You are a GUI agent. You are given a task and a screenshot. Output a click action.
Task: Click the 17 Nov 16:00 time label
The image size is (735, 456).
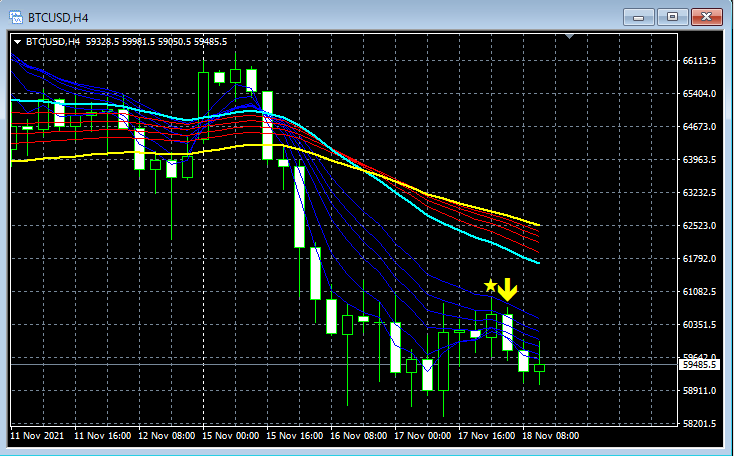pyautogui.click(x=487, y=436)
